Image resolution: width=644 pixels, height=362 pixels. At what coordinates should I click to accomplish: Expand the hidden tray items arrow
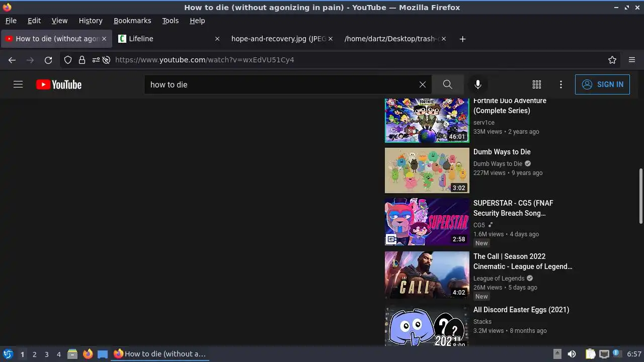557,354
